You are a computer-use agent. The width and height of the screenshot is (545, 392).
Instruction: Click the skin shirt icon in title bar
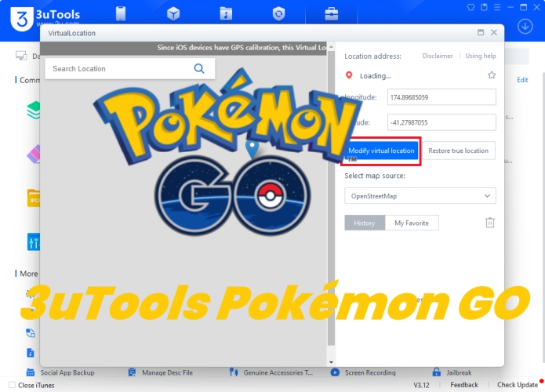point(471,7)
